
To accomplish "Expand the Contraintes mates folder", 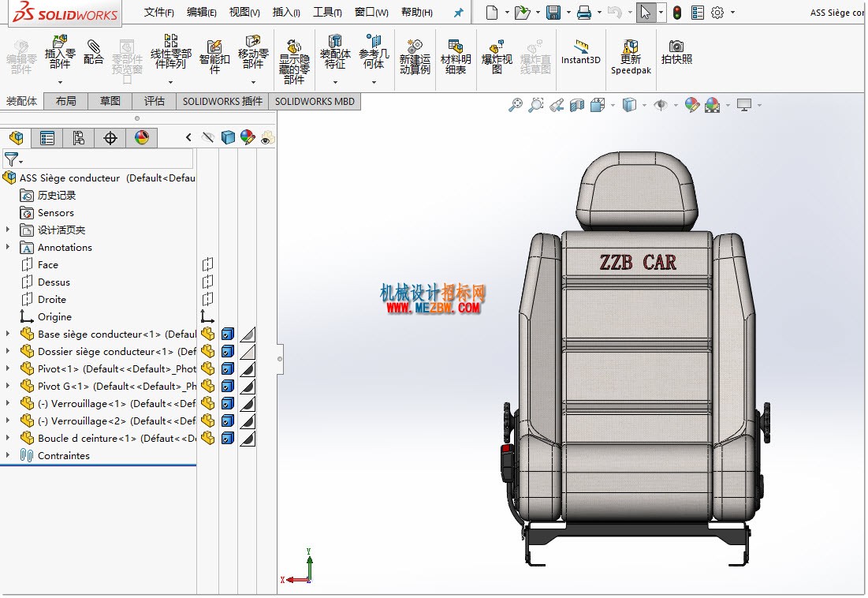I will [x=8, y=455].
